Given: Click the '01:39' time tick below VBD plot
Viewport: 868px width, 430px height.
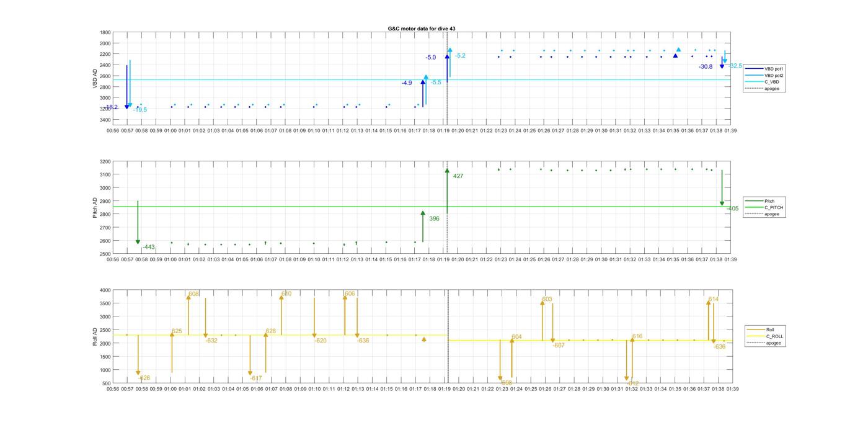Looking at the screenshot, I should [730, 131].
